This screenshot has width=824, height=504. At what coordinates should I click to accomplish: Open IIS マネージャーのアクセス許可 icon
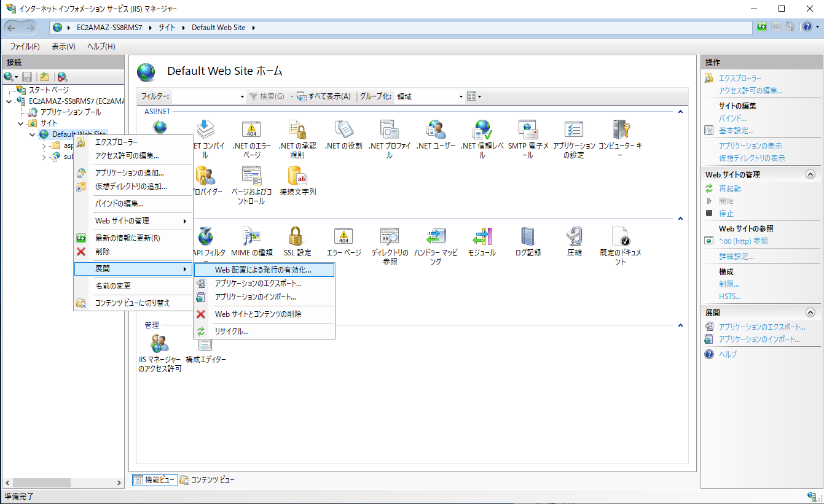point(159,344)
